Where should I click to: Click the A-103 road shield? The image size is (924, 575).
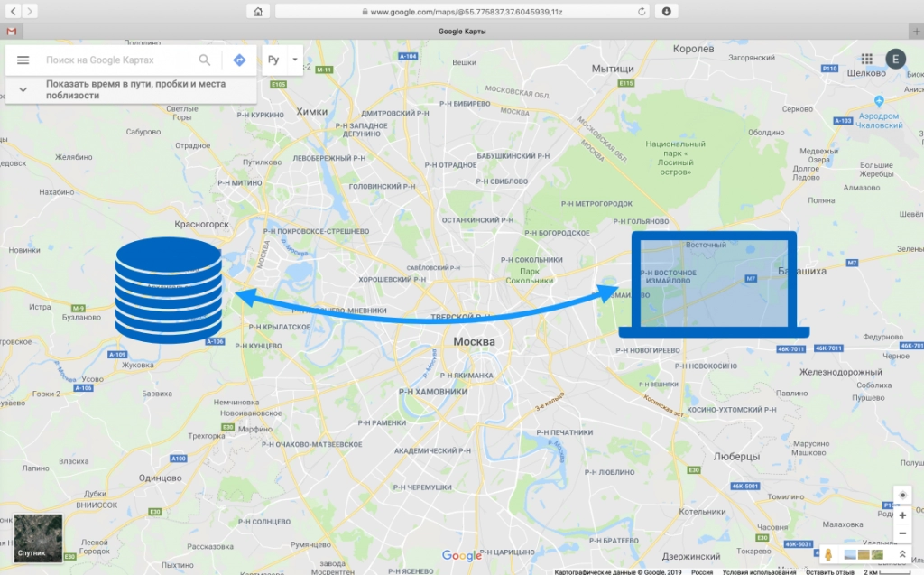(x=843, y=120)
